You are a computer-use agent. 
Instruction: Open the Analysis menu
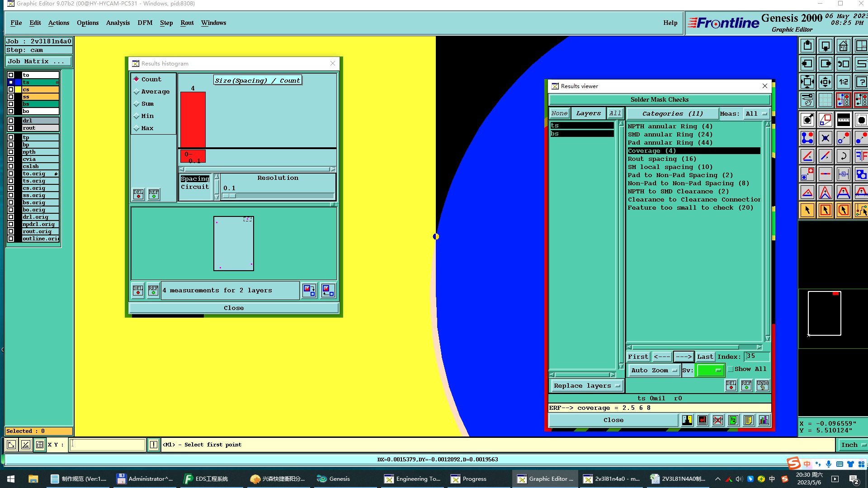(118, 23)
